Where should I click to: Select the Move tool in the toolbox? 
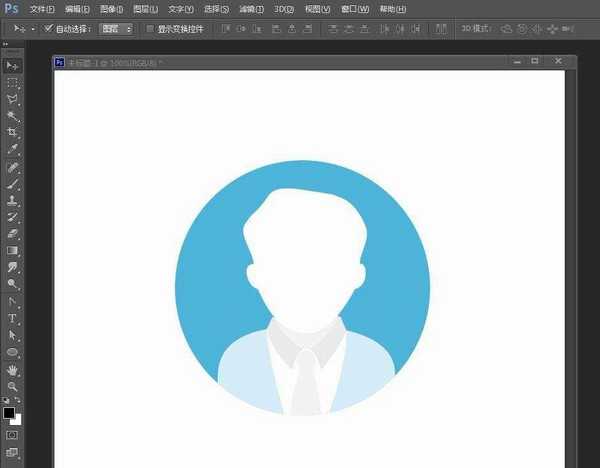click(13, 65)
